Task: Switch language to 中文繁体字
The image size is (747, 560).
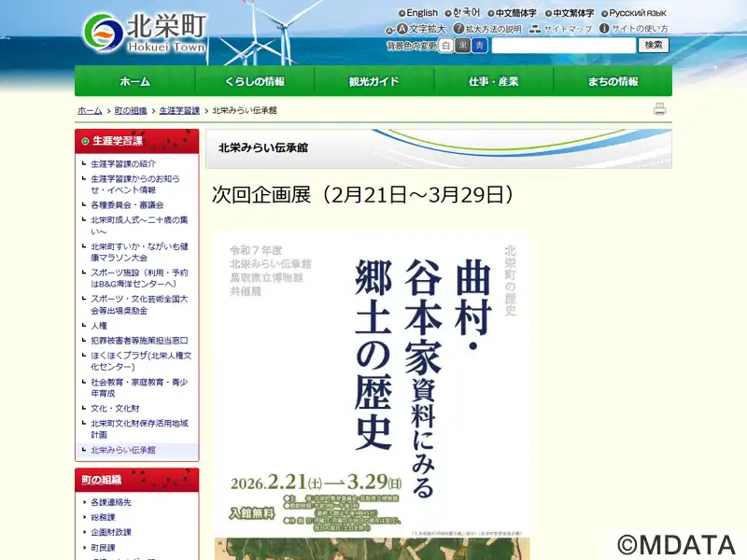Action: tap(570, 13)
